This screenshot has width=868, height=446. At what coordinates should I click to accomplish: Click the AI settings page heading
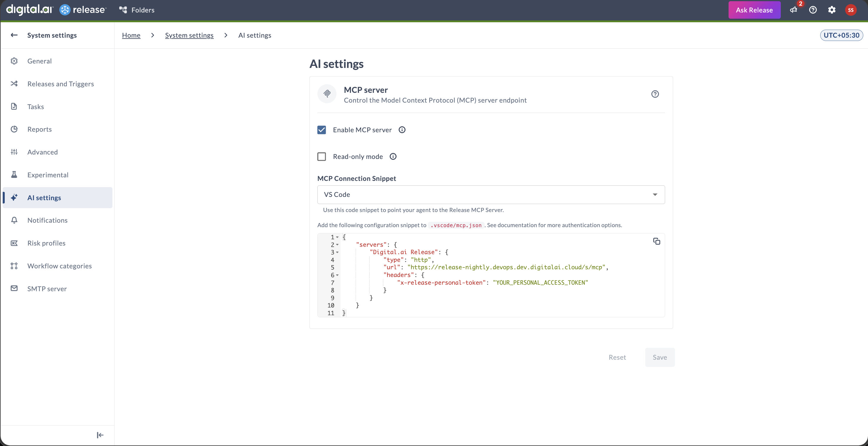pyautogui.click(x=336, y=64)
